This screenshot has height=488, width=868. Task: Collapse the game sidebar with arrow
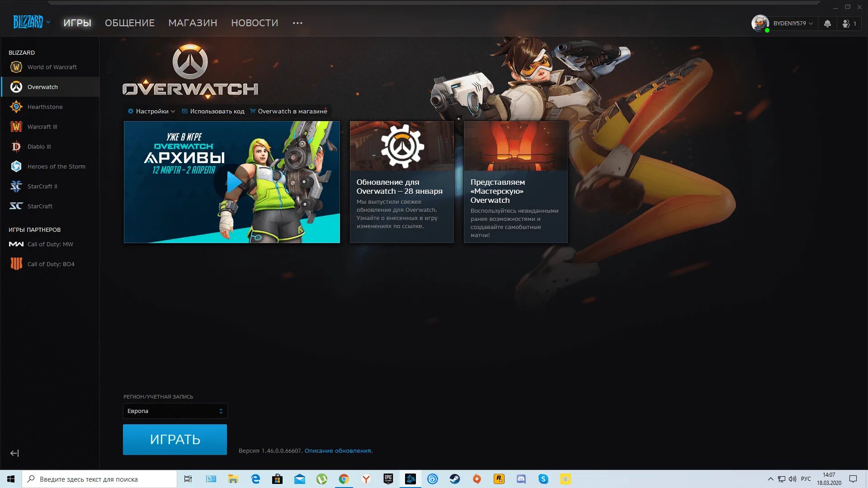point(14,453)
